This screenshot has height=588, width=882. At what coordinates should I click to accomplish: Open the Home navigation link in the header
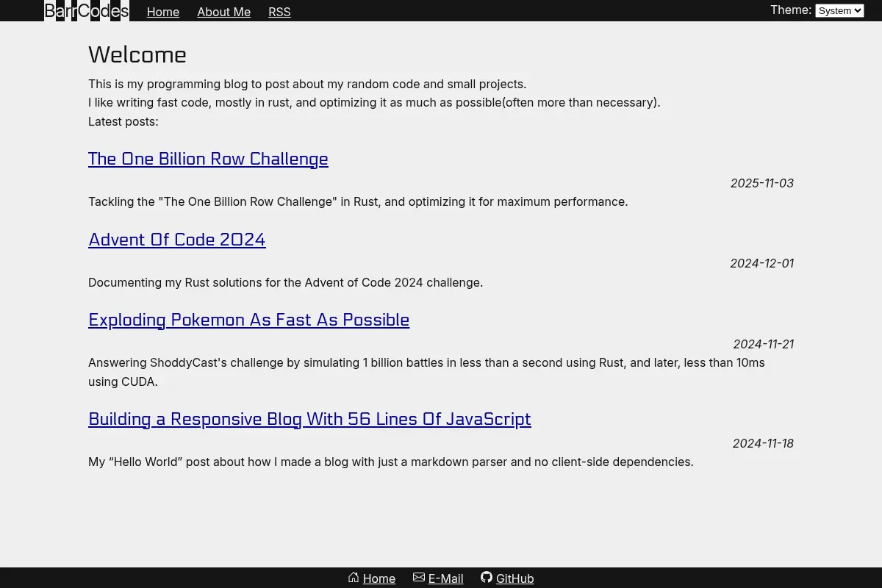click(163, 12)
